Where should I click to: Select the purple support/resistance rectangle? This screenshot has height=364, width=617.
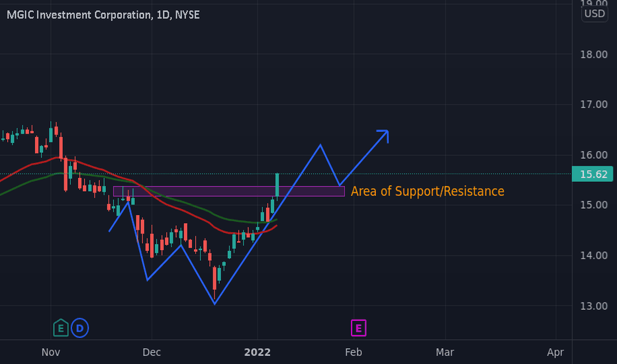pos(229,191)
